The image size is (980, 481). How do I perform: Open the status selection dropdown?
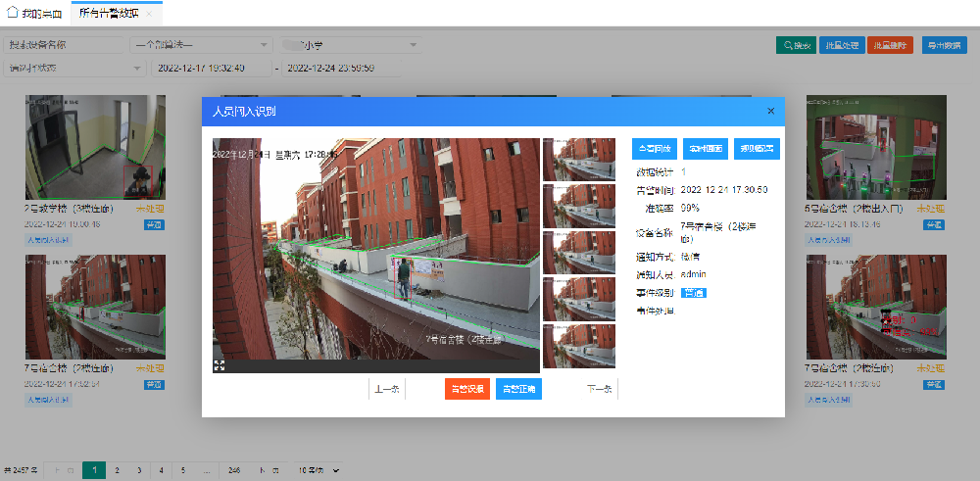click(x=74, y=69)
